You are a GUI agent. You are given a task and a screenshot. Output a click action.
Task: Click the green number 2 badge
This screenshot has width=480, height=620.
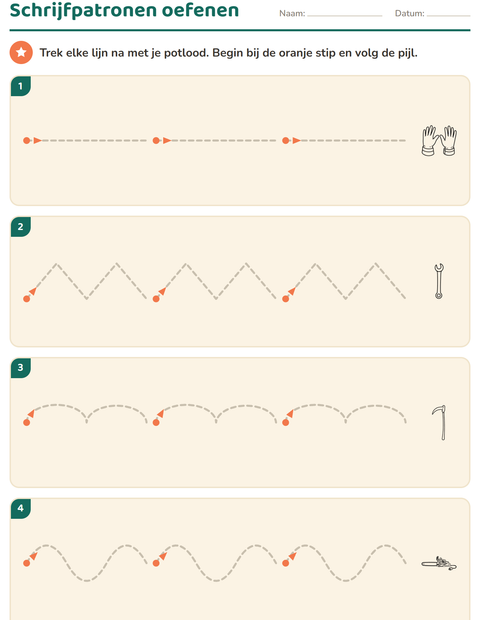pos(21,227)
